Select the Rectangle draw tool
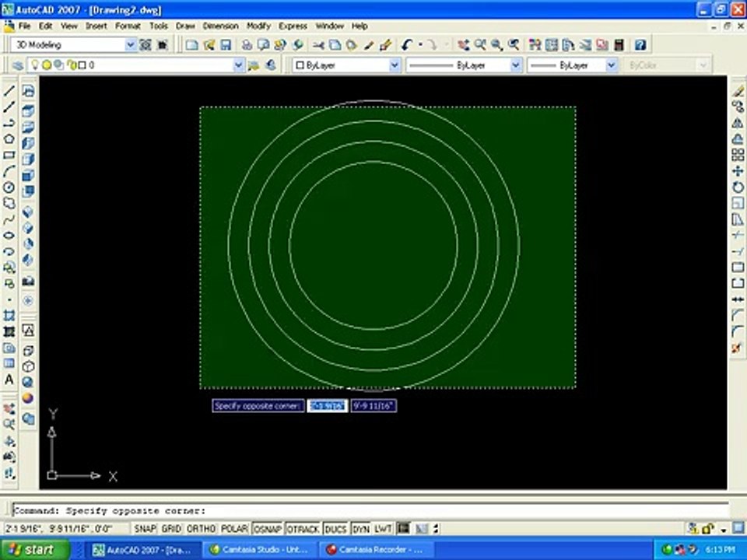747x560 pixels. pyautogui.click(x=9, y=156)
